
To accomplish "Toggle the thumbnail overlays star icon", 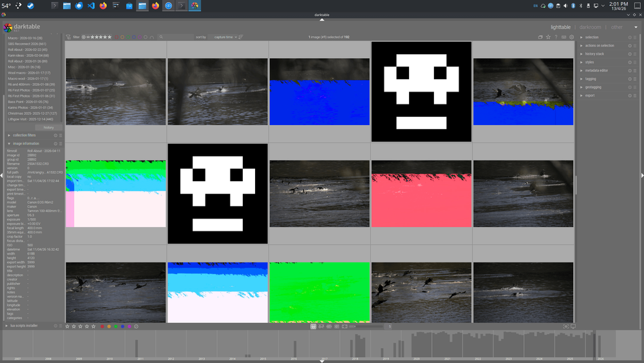I will point(548,37).
